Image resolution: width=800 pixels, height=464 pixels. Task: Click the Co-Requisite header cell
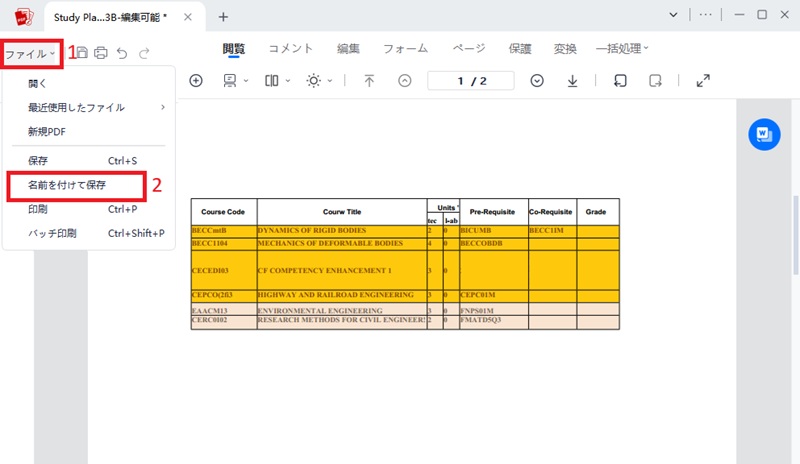click(552, 212)
